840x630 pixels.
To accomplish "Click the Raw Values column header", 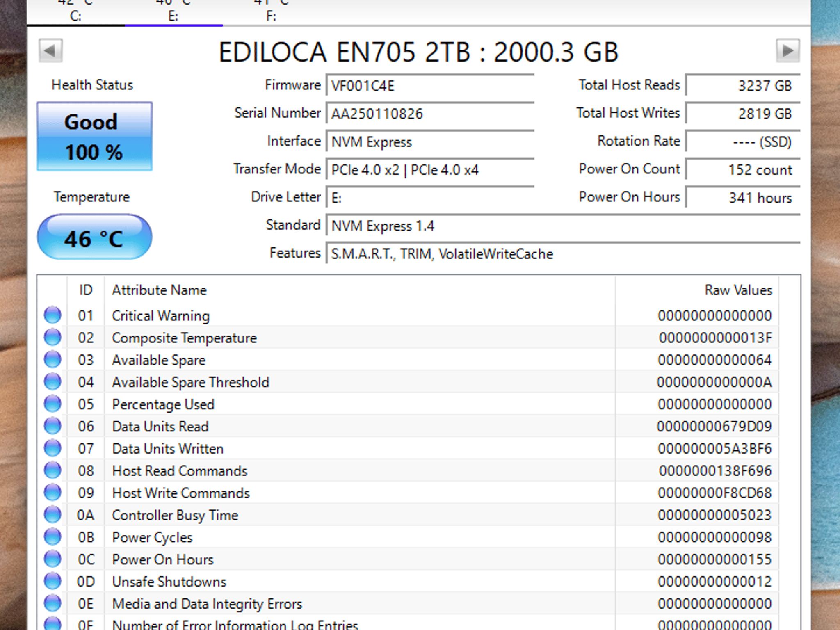I will pos(697,290).
